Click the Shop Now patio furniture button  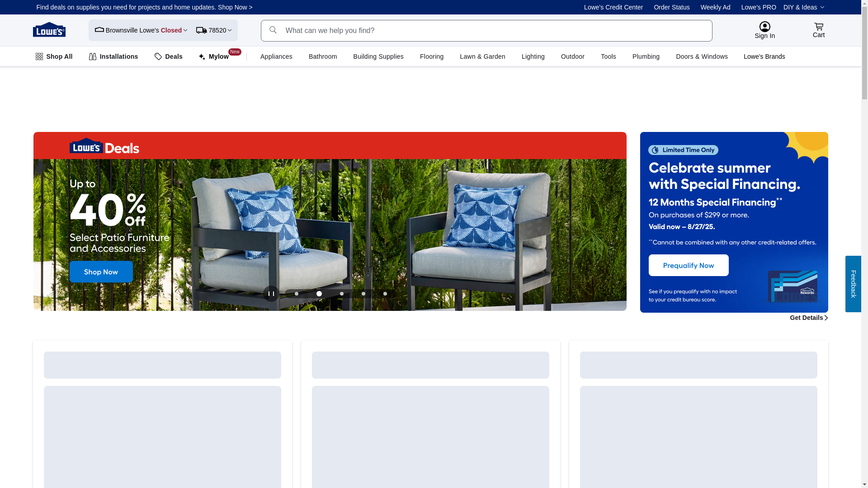coord(101,272)
